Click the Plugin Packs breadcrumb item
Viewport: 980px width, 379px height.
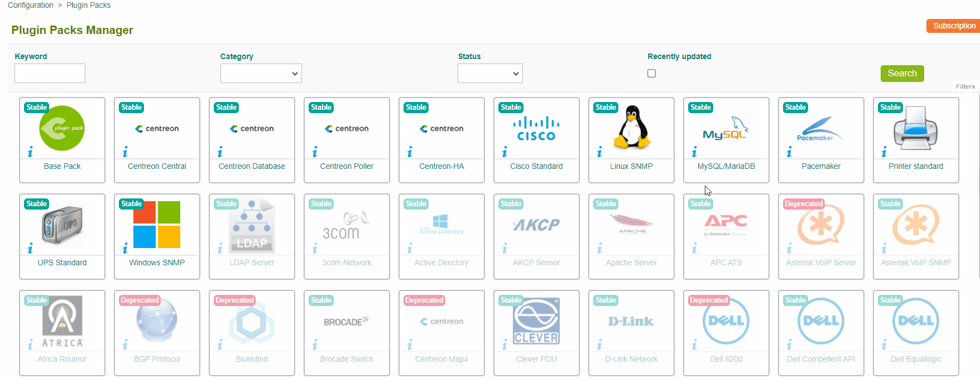[x=88, y=5]
